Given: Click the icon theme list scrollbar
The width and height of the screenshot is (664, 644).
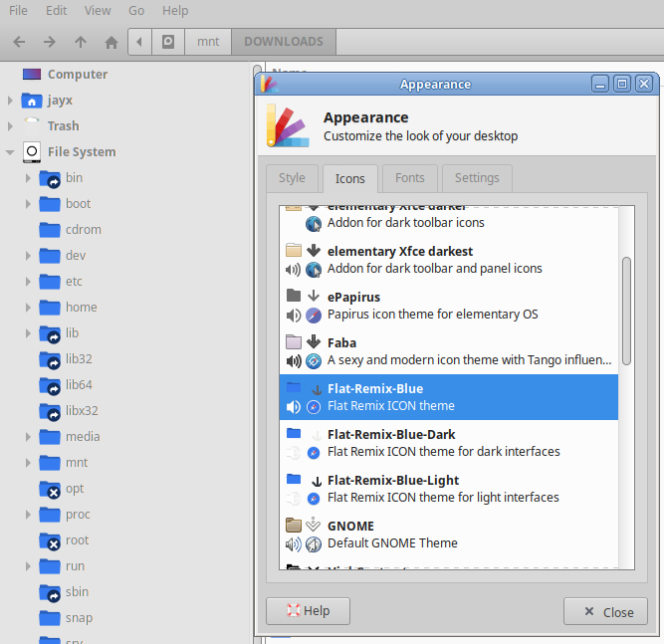Looking at the screenshot, I should point(626,311).
